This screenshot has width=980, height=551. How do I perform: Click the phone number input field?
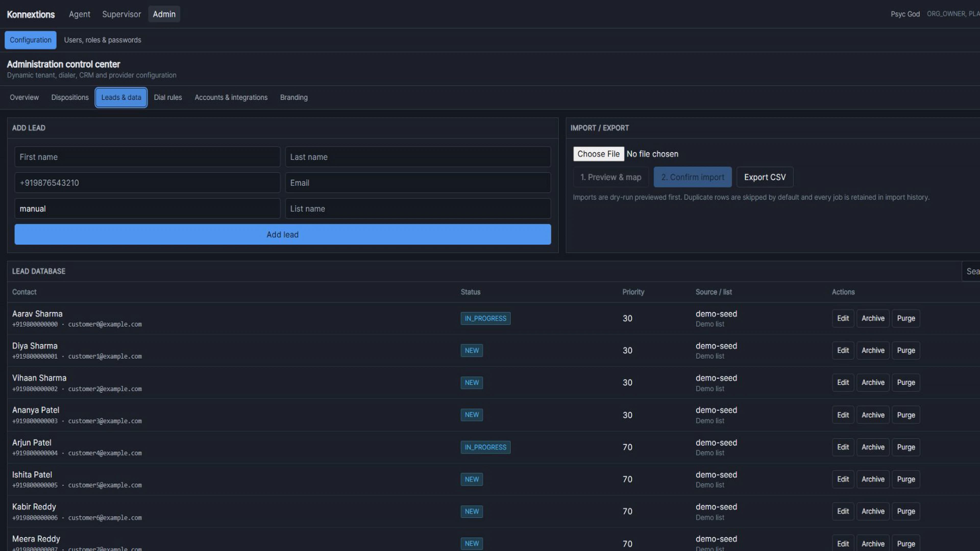[147, 183]
